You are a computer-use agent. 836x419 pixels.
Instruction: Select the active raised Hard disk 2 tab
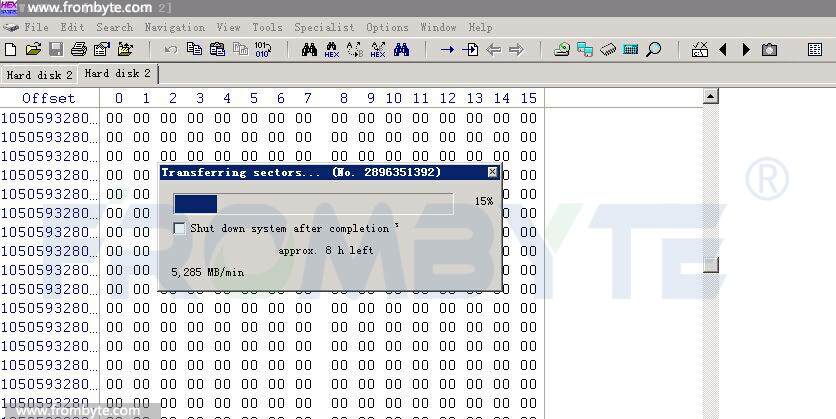click(117, 74)
